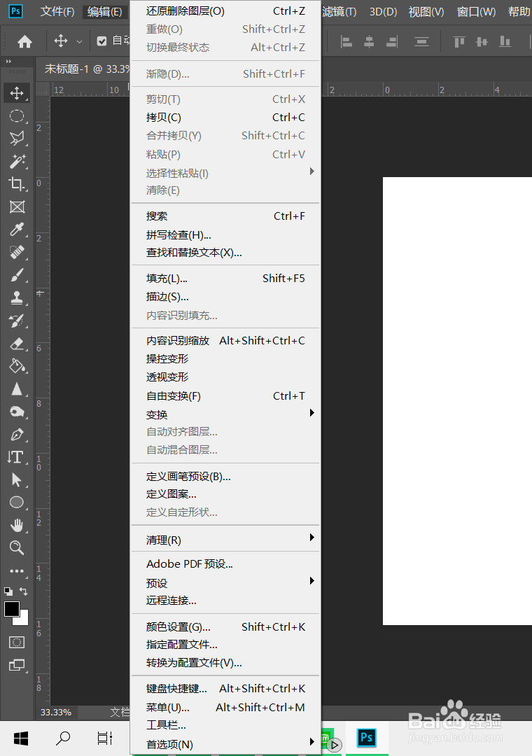This screenshot has height=756, width=532.
Task: Reset default foreground and background colors
Action: (x=8, y=591)
